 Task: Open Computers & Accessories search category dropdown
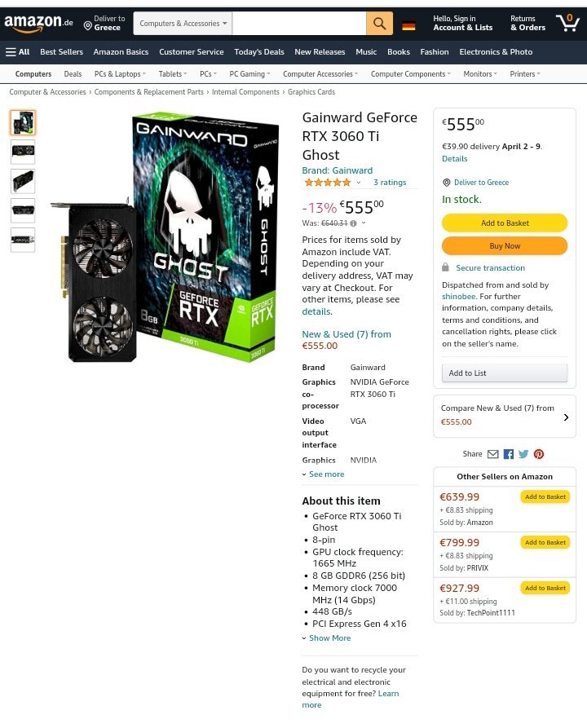183,23
